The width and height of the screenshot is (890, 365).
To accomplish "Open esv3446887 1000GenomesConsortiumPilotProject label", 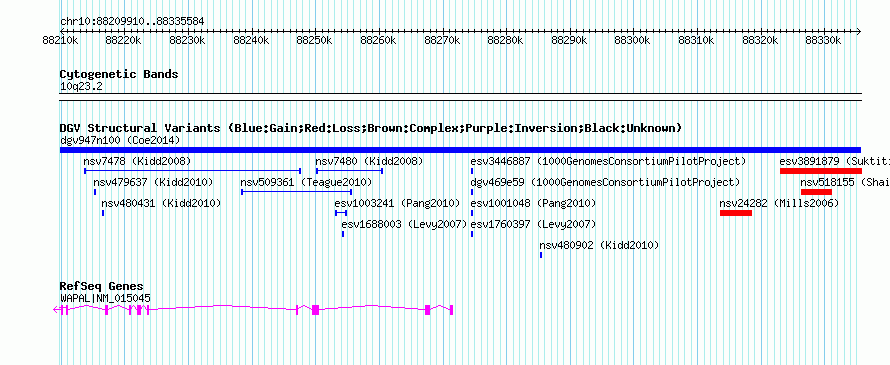I will pyautogui.click(x=608, y=161).
